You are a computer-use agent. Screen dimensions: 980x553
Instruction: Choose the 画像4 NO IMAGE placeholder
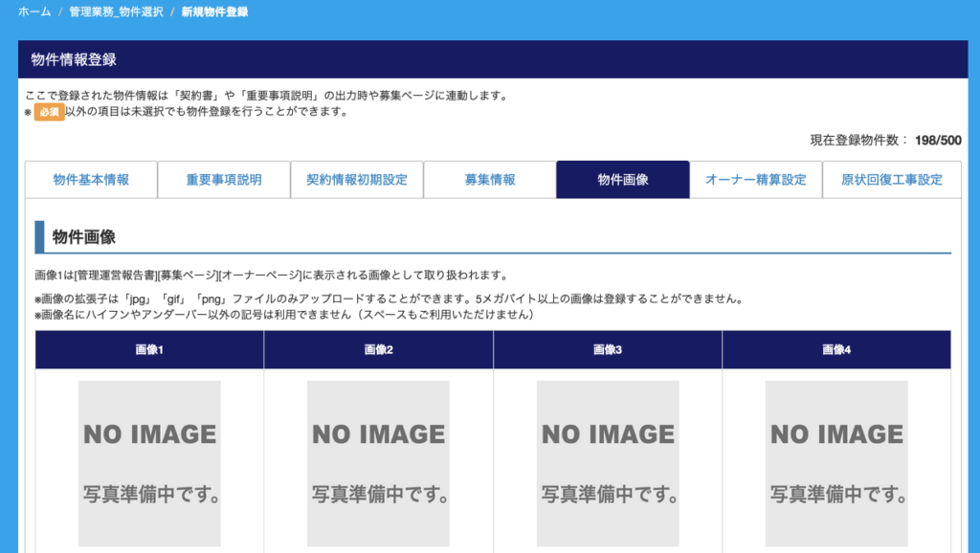836,463
